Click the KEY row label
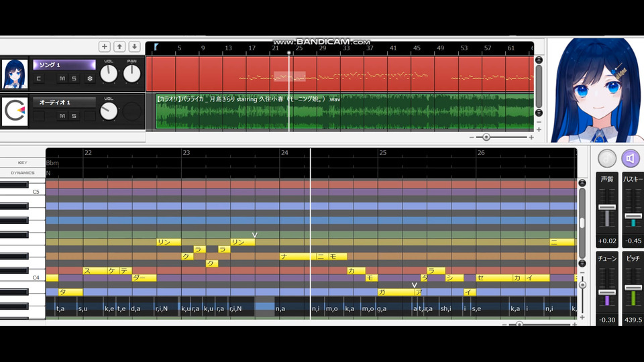 [x=23, y=163]
